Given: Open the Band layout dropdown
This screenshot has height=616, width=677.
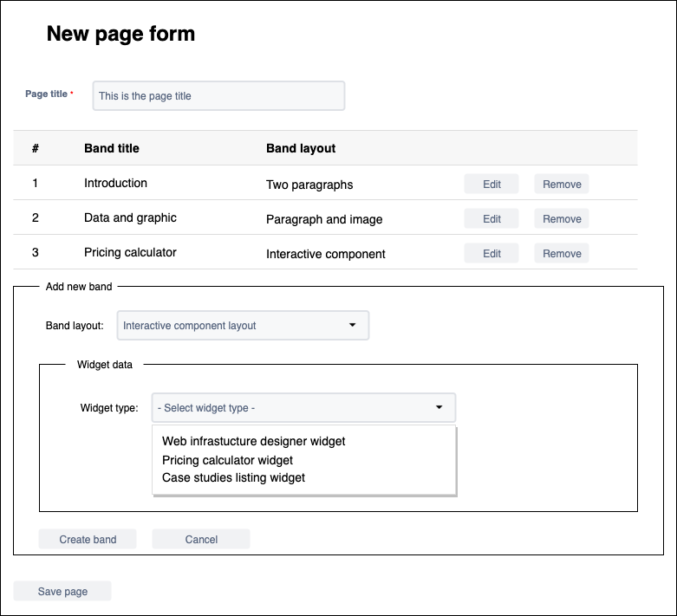Looking at the screenshot, I should pyautogui.click(x=243, y=326).
